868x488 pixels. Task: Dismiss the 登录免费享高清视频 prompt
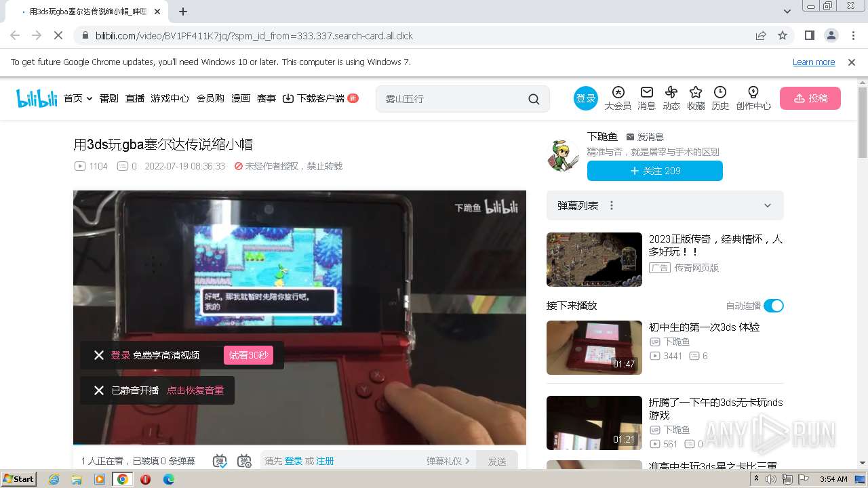(99, 355)
